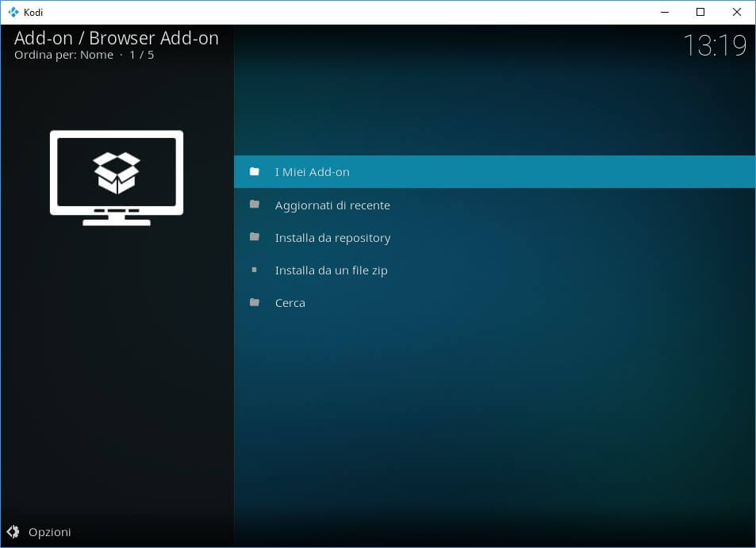This screenshot has width=756, height=548.
Task: Click the folder icon beside Cerca
Action: [x=255, y=302]
